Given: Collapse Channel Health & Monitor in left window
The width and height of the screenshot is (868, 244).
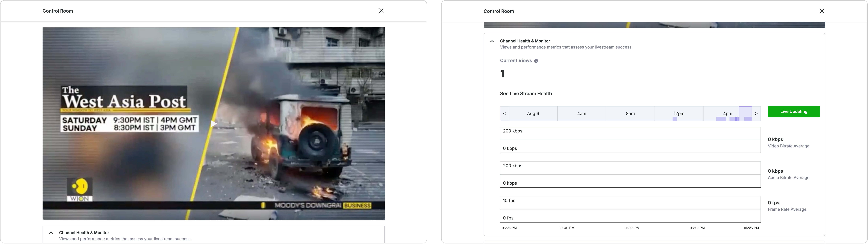Looking at the screenshot, I should [x=51, y=233].
